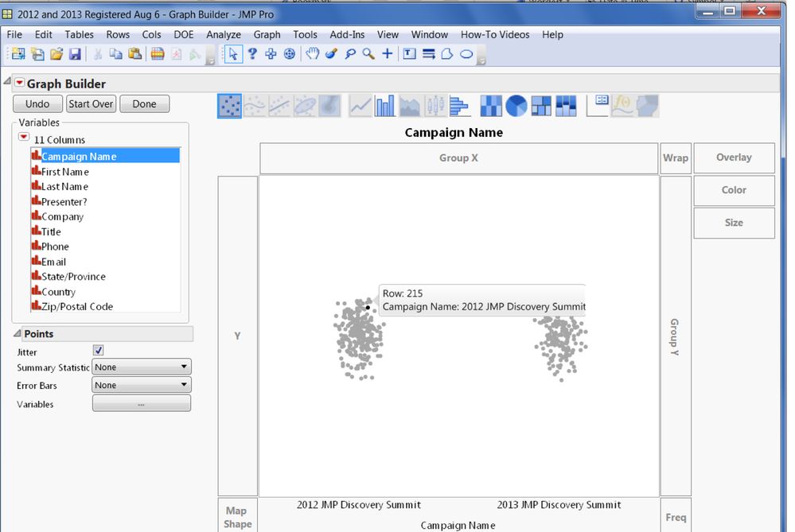This screenshot has width=795, height=532.
Task: Click the Paste clipboard icon
Action: (134, 54)
